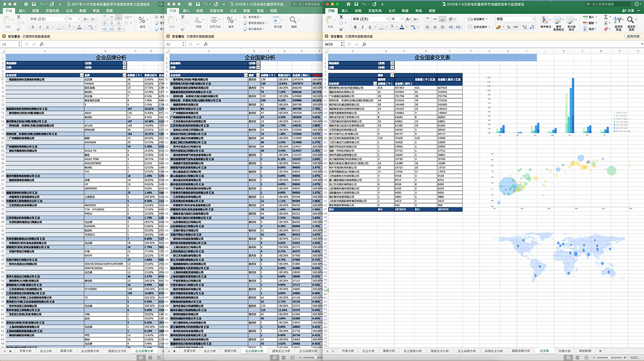Toggle Underline formatting in 2019 workbook ribbon
The image size is (644, 361).
click(x=370, y=26)
